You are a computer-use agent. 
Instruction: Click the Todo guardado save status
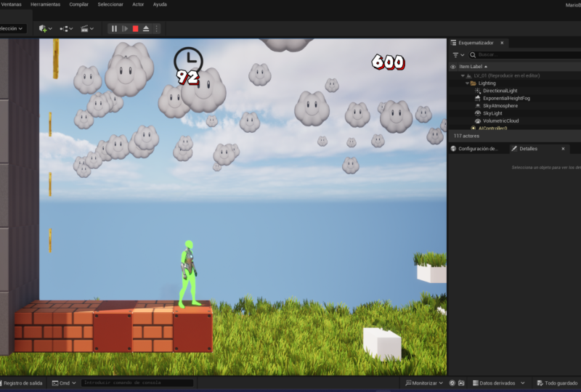pos(557,383)
